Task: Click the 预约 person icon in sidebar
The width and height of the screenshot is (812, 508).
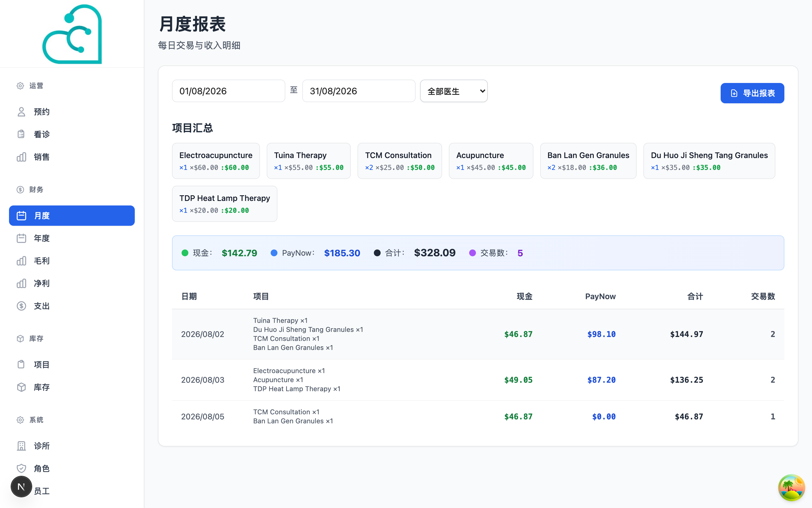Action: 21,111
